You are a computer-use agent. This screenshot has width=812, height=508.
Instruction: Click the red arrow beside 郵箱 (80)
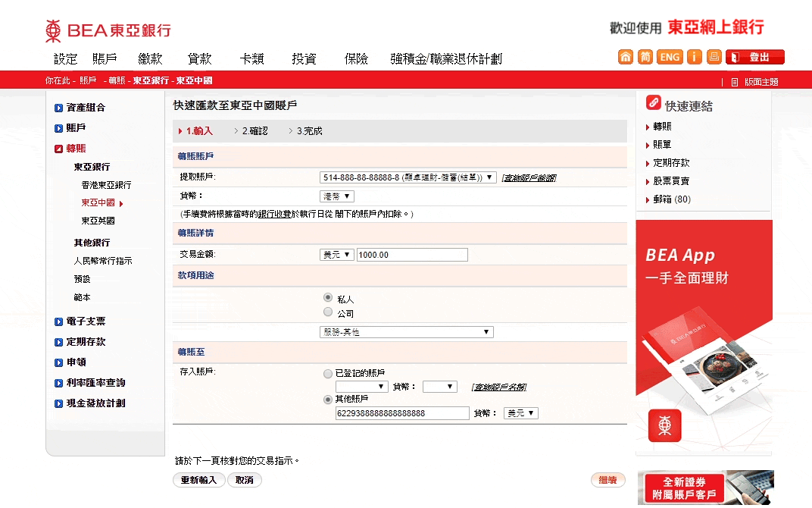click(x=648, y=199)
